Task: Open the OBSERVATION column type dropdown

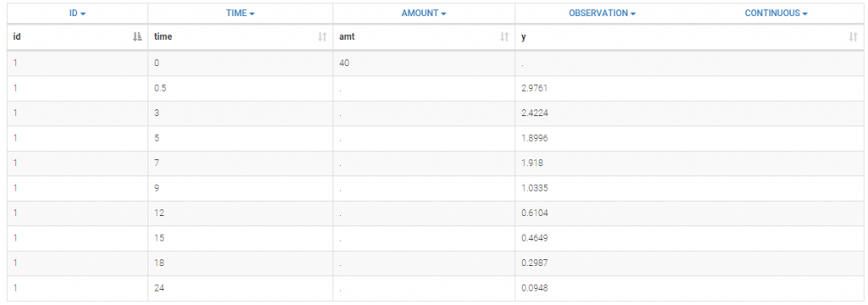Action: coord(603,14)
